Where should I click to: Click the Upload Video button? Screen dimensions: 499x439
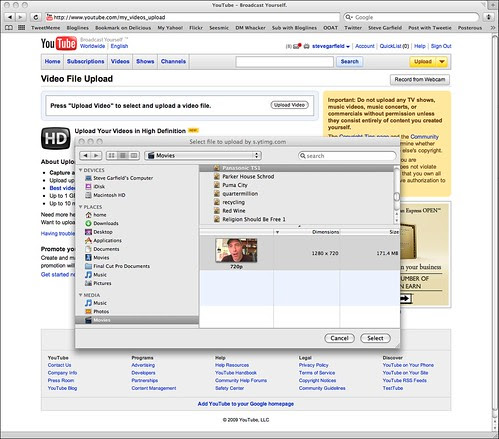289,105
